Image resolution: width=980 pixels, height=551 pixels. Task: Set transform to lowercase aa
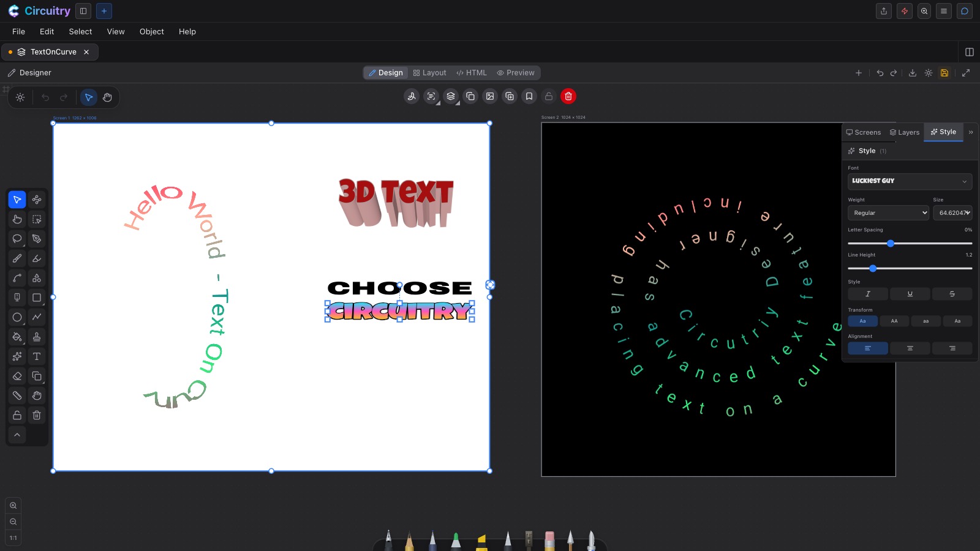(x=926, y=321)
